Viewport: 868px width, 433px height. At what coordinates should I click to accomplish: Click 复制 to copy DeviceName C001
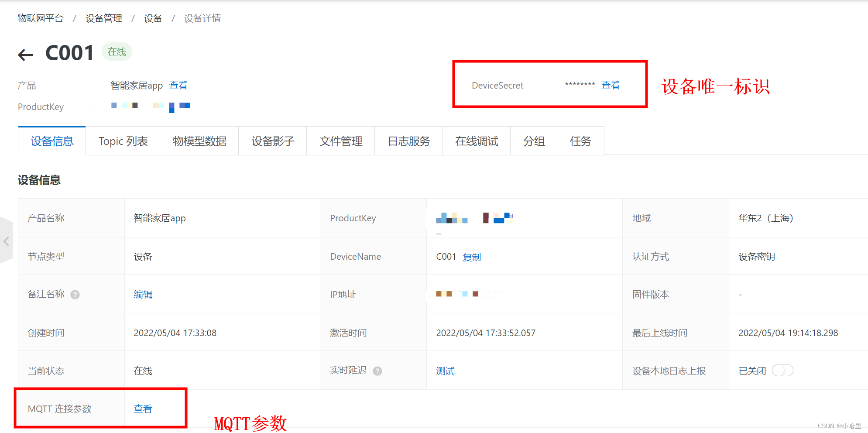472,257
